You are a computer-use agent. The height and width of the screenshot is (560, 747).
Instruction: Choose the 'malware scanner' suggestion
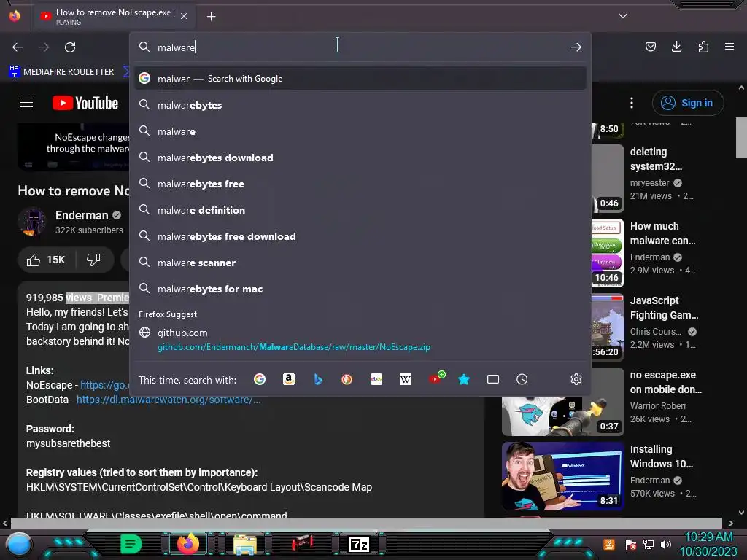pos(360,262)
